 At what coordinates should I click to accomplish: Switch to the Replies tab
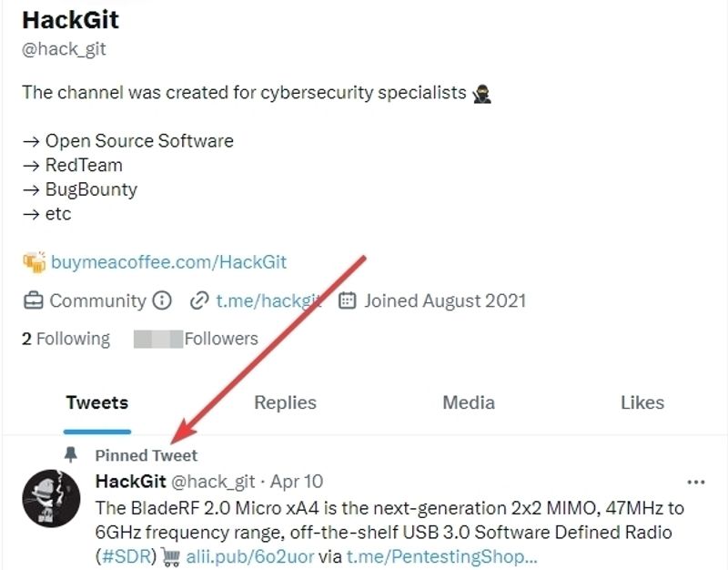tap(285, 402)
